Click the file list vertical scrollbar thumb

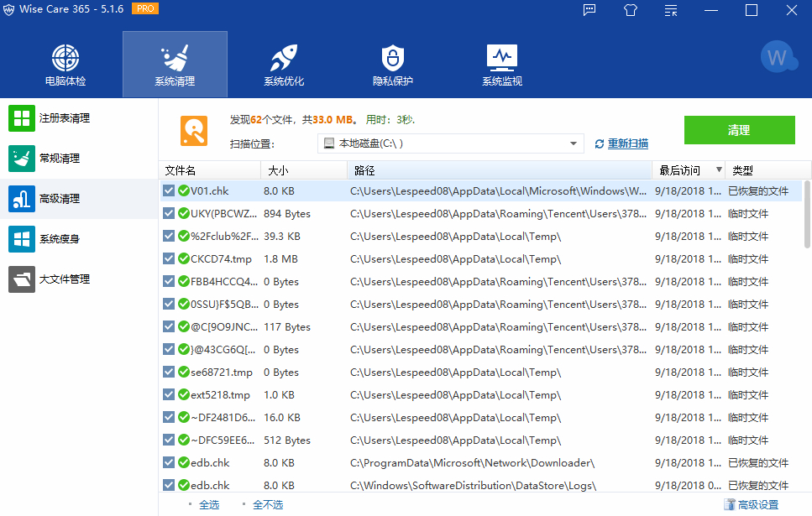(x=807, y=214)
